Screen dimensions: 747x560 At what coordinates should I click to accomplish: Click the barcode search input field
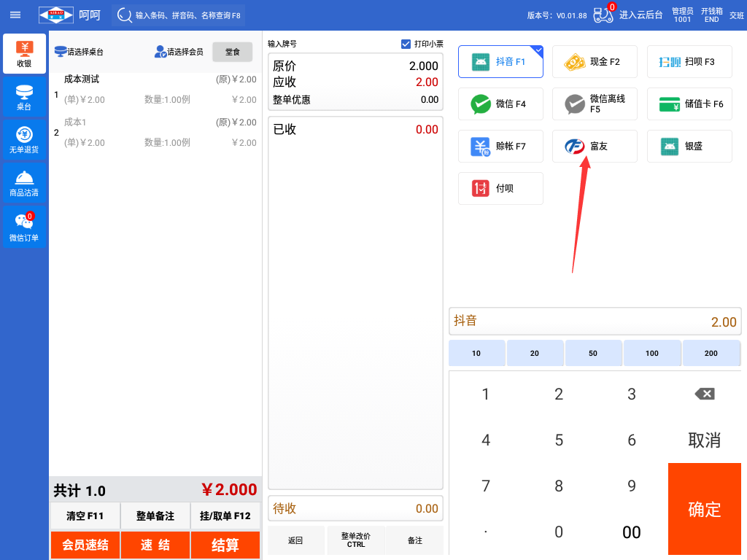coord(179,15)
